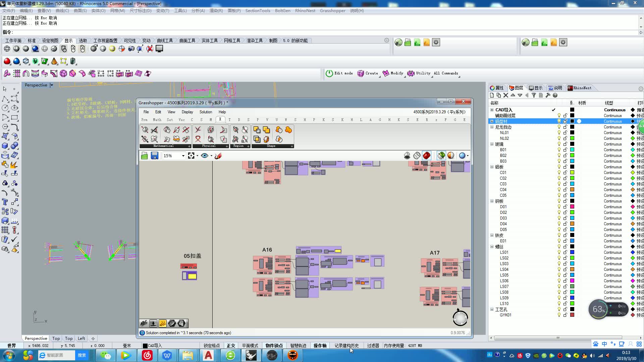Screen dimensions: 644x362
Task: Click the Utility button in toolbar
Action: (419, 73)
